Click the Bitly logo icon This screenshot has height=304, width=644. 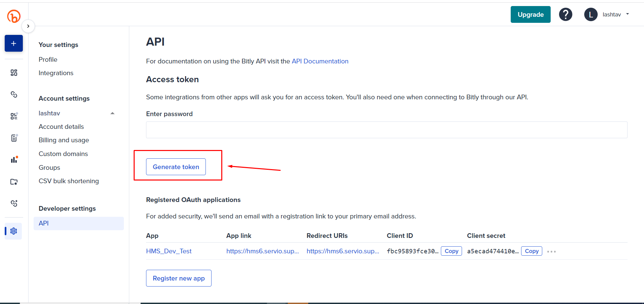point(14,16)
